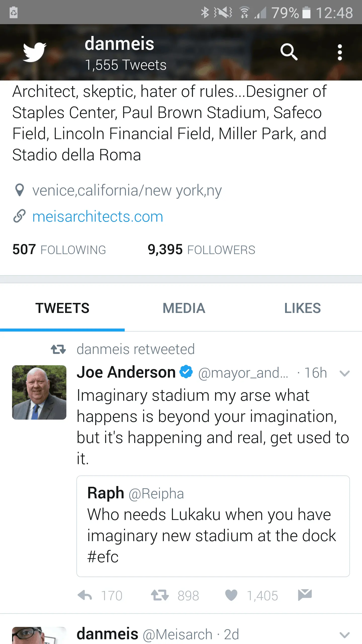Reply to Joe Anderson's tweet

pos(85,595)
